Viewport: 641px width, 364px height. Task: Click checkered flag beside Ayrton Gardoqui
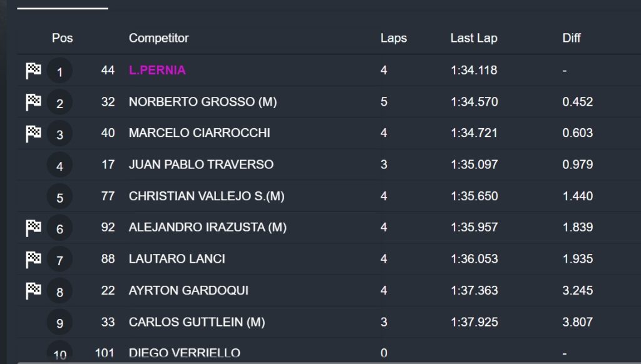(33, 290)
